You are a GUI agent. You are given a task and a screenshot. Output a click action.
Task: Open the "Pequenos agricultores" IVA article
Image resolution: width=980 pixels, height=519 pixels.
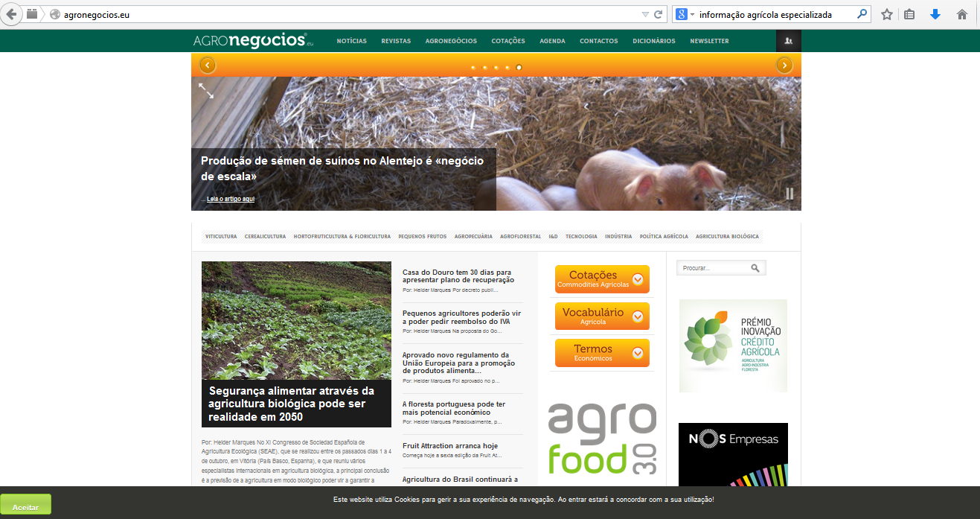[462, 317]
